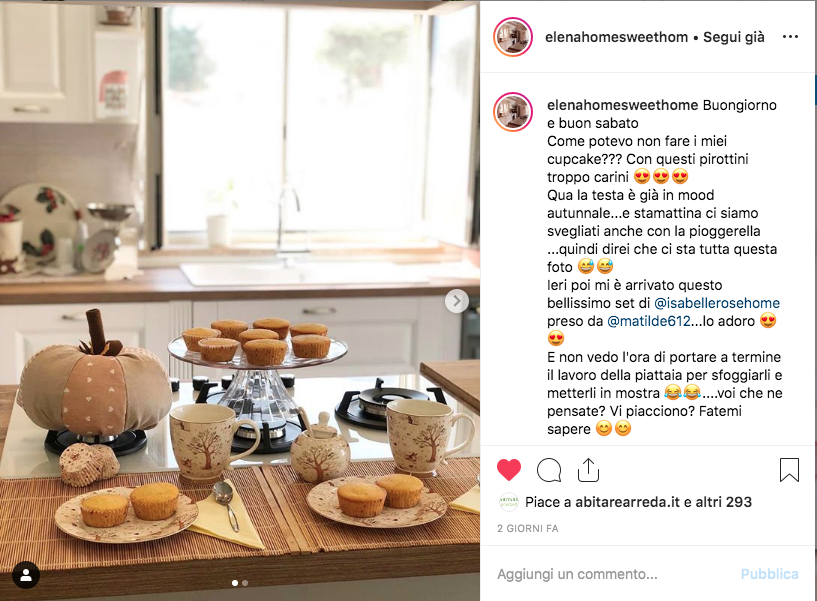The image size is (817, 601).
Task: Open the abitarearreda.it liker profile
Action: pyautogui.click(x=627, y=502)
